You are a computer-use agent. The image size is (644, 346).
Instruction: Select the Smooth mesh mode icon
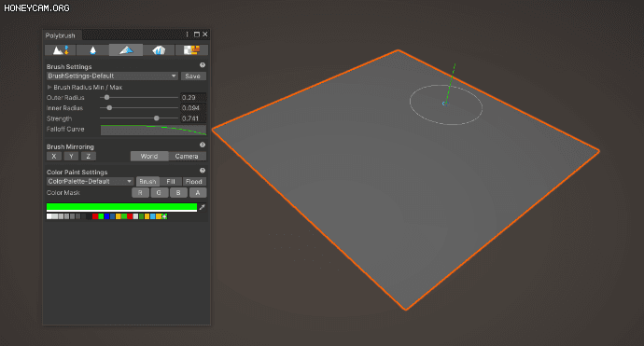point(92,50)
